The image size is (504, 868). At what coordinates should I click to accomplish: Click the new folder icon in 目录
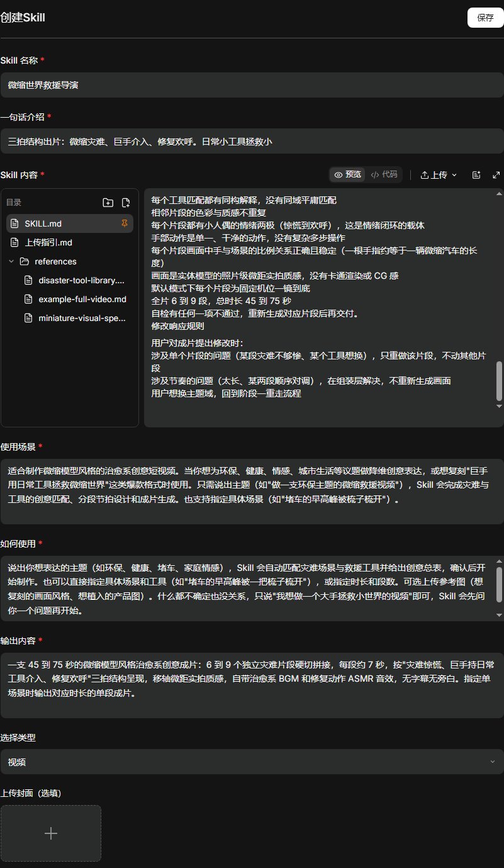[108, 203]
